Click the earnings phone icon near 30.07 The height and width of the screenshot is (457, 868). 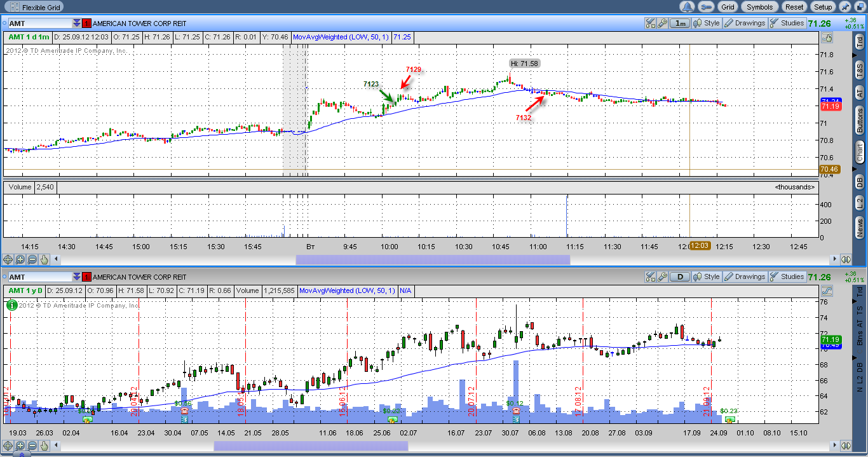click(x=517, y=411)
